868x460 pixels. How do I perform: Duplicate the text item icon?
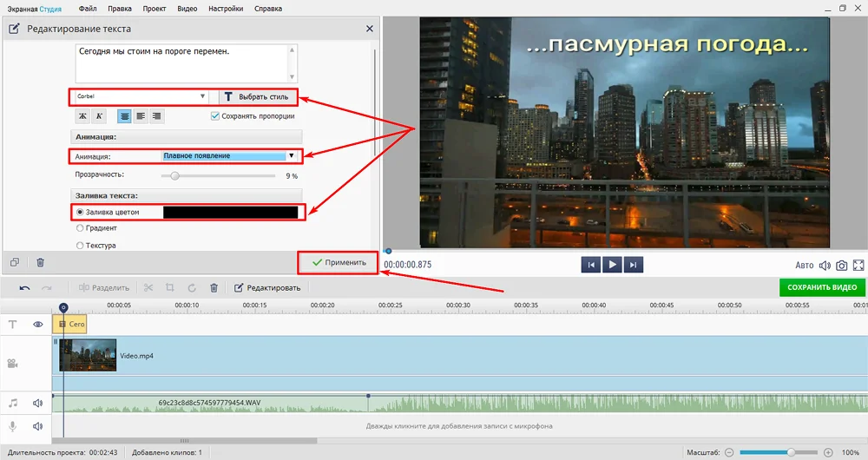15,262
